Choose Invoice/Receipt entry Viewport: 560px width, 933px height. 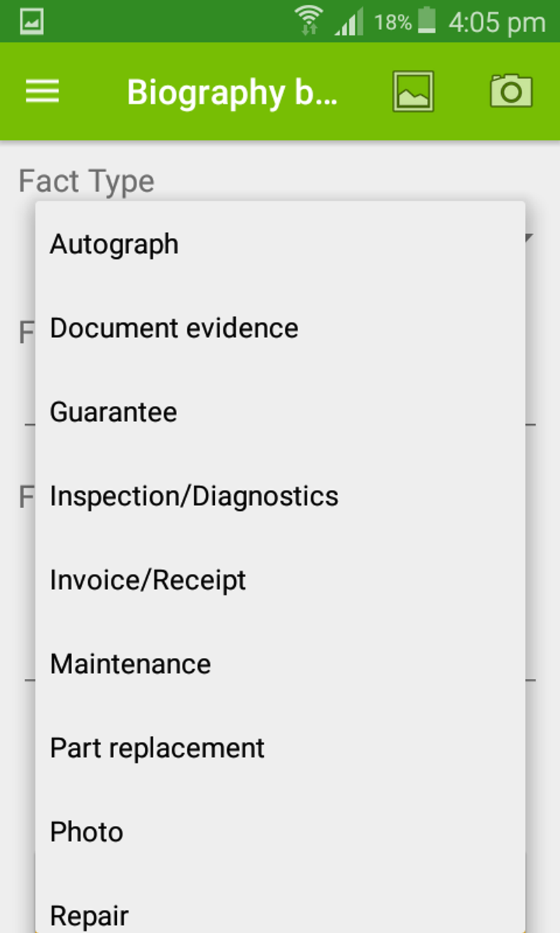[x=147, y=580]
